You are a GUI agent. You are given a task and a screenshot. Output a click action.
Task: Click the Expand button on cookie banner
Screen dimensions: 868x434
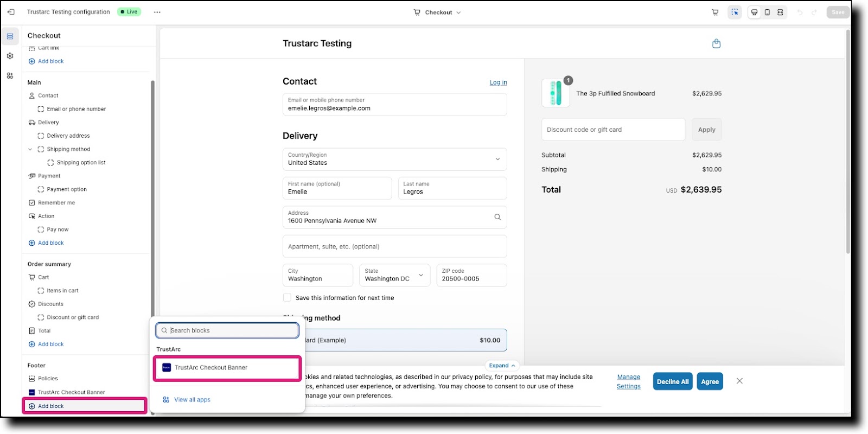point(502,365)
